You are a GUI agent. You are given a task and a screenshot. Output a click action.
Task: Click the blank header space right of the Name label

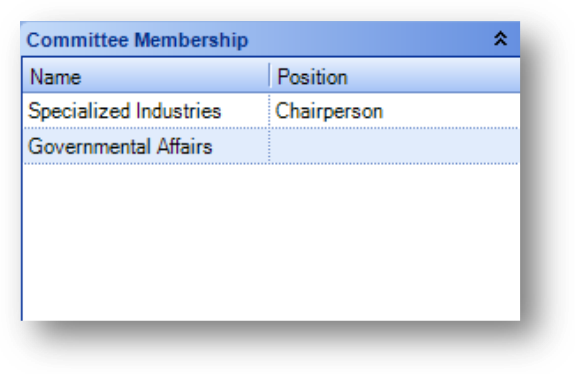click(175, 76)
